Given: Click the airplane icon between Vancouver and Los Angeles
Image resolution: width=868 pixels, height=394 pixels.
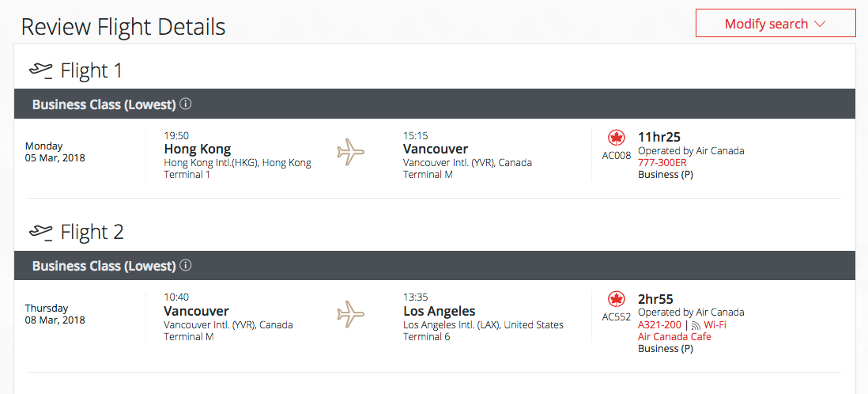Looking at the screenshot, I should [351, 313].
